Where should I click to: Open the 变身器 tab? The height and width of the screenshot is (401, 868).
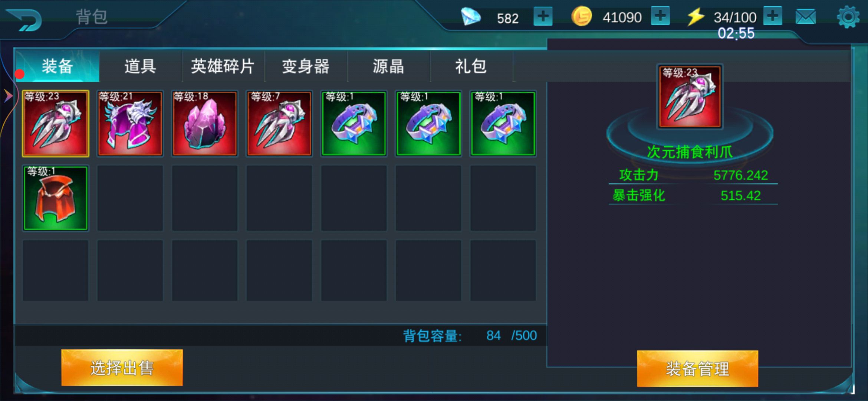pyautogui.click(x=306, y=66)
